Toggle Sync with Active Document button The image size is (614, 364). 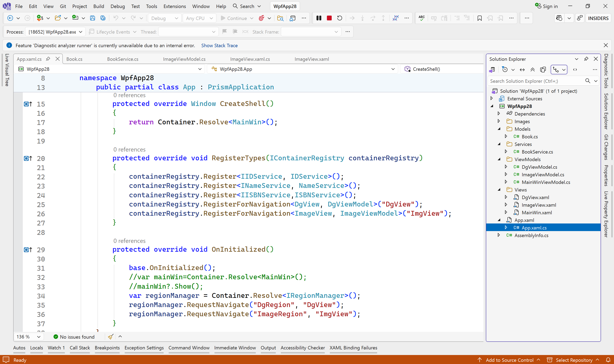pyautogui.click(x=522, y=70)
